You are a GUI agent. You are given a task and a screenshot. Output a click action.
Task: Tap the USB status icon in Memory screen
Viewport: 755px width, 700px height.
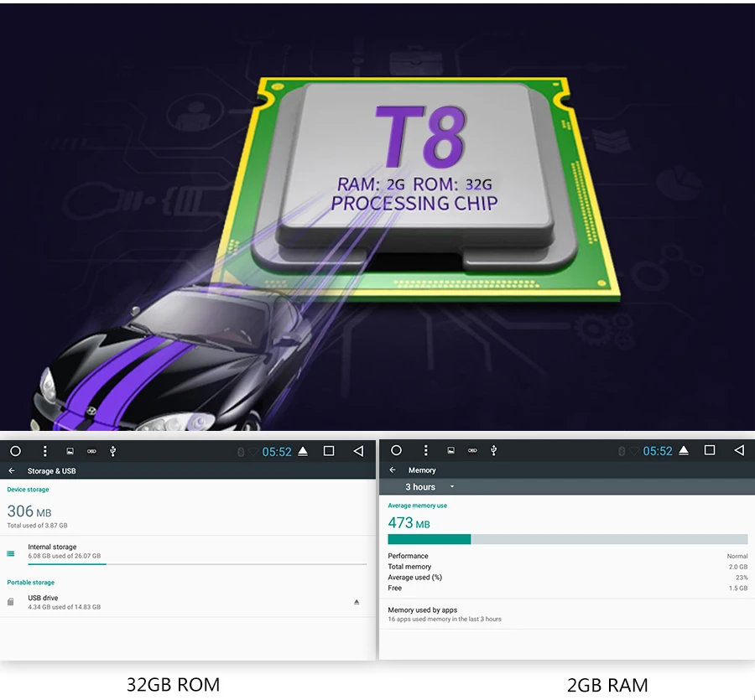point(493,450)
